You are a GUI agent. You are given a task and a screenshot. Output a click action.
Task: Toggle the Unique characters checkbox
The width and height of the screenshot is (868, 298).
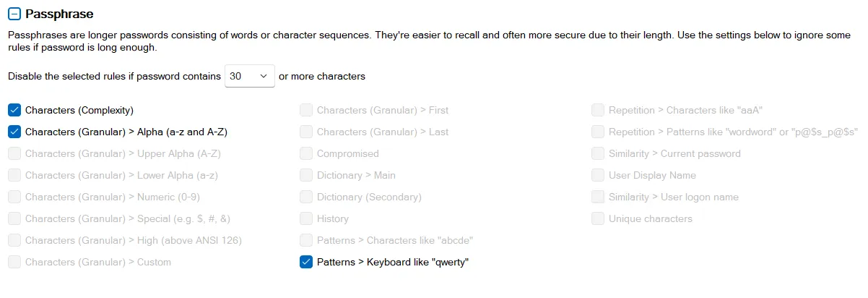click(x=598, y=218)
